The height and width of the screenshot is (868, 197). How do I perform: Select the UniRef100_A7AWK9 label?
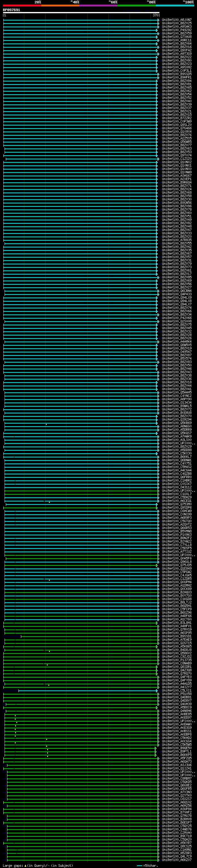pos(176,436)
